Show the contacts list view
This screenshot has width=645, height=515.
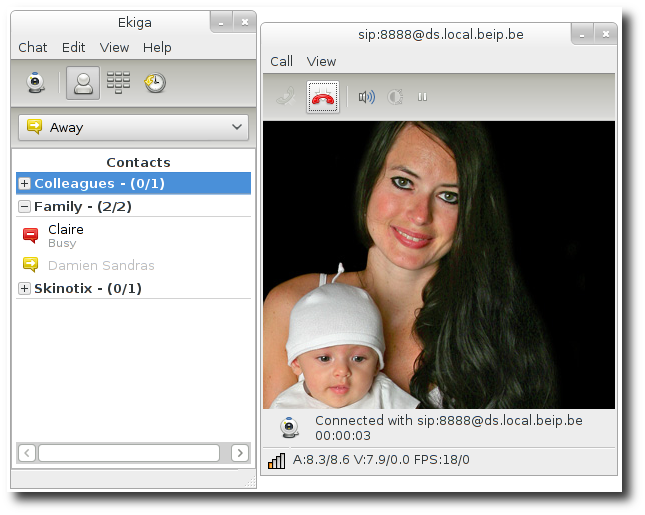coord(83,83)
